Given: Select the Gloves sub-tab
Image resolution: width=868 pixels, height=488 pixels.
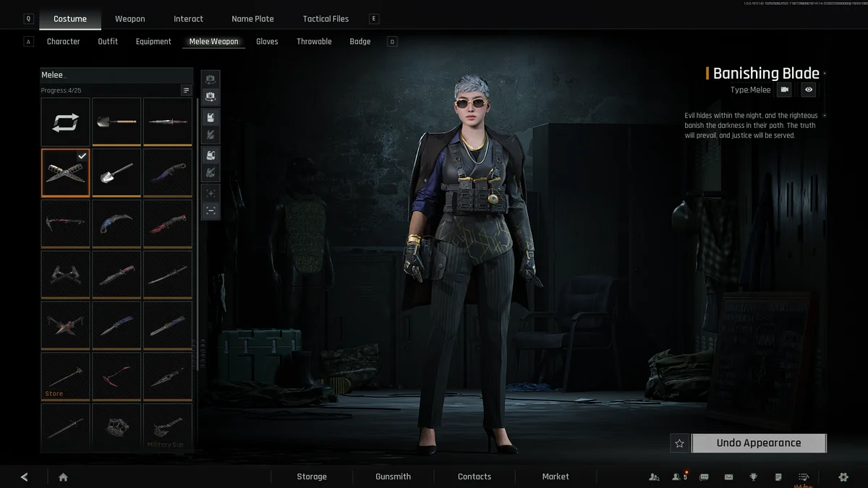Looking at the screenshot, I should [x=267, y=41].
